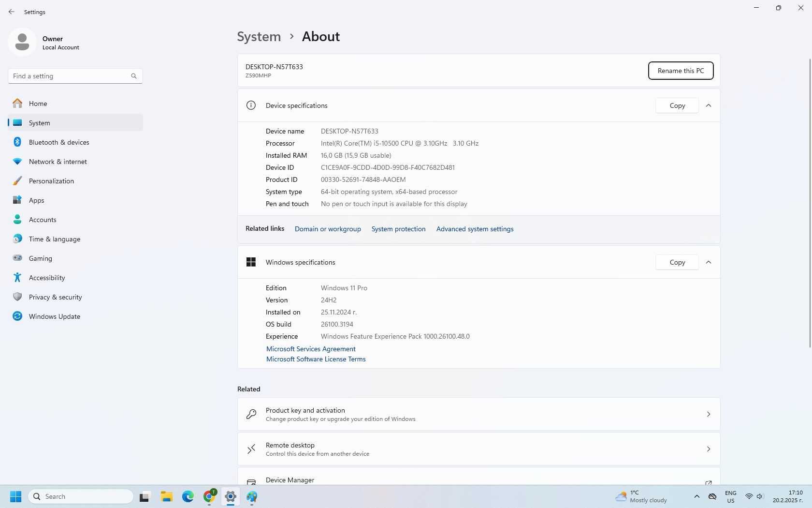Open Product key and activation chevron
This screenshot has width=812, height=508.
pyautogui.click(x=709, y=414)
